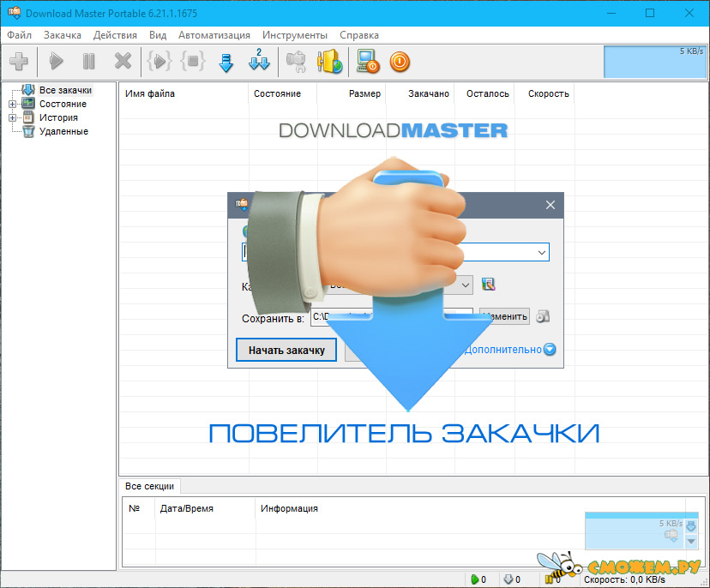Screen dimensions: 710x588
Task: Click the download arrow counter in status bar
Action: (x=512, y=579)
